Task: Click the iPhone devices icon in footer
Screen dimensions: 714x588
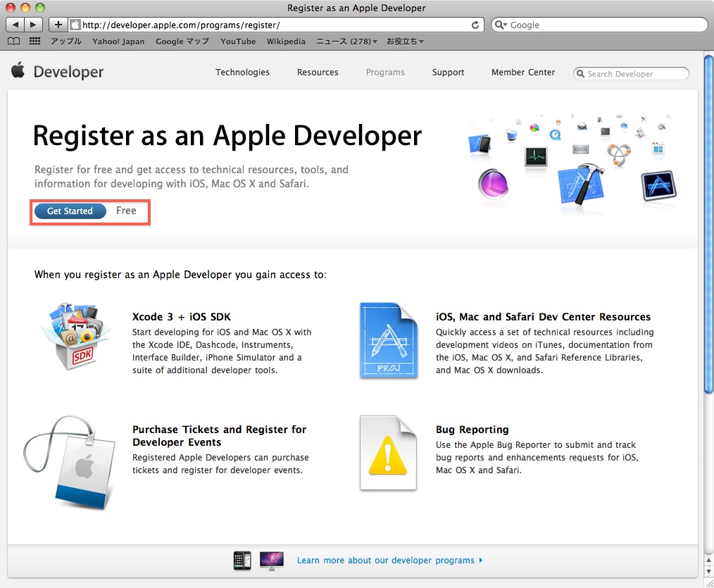Action: coord(242,561)
